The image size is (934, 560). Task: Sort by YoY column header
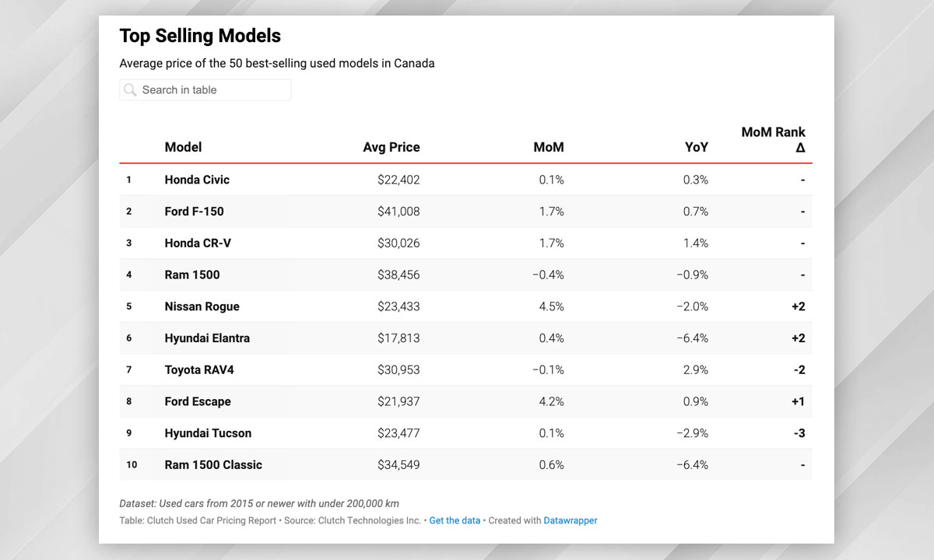click(696, 147)
